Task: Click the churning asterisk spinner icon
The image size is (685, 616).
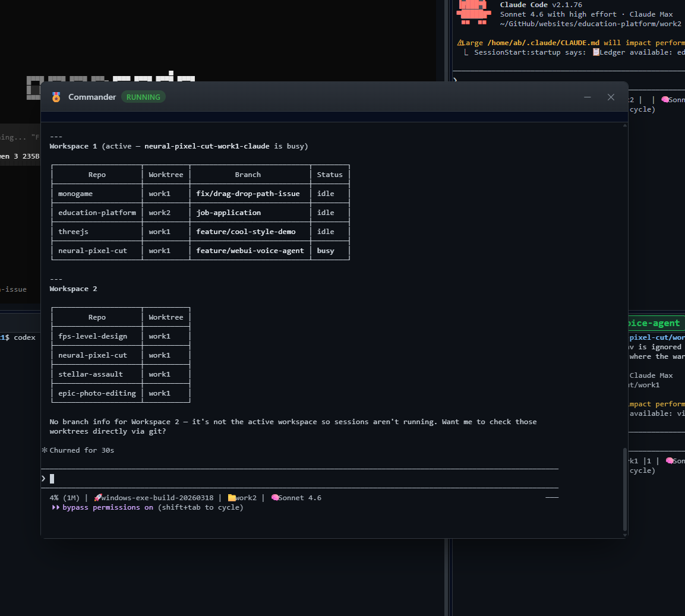Action: [x=44, y=450]
